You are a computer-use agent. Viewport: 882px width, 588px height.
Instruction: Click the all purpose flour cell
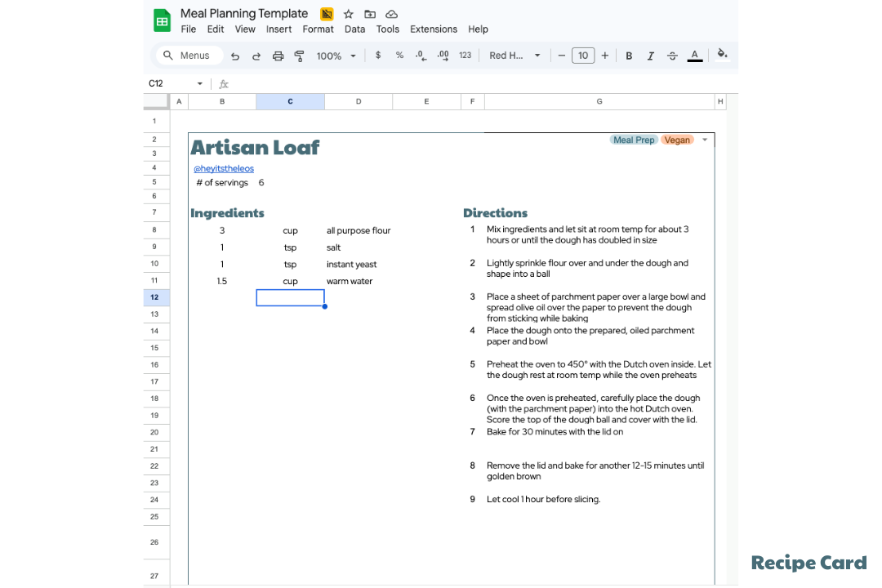[x=359, y=230]
